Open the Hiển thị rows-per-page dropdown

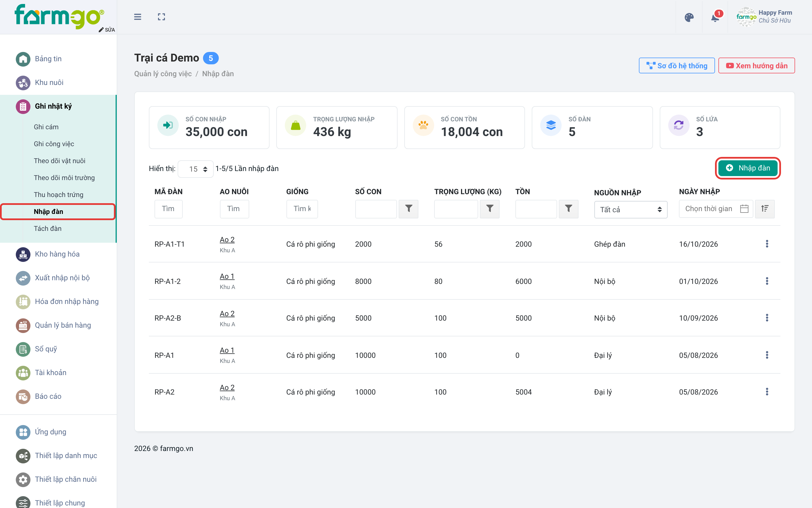(196, 169)
